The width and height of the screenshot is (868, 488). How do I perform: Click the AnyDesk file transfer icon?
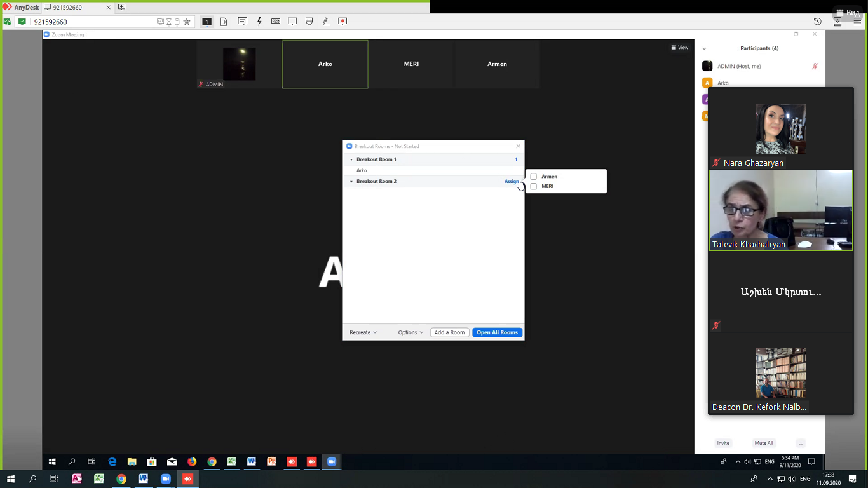224,22
